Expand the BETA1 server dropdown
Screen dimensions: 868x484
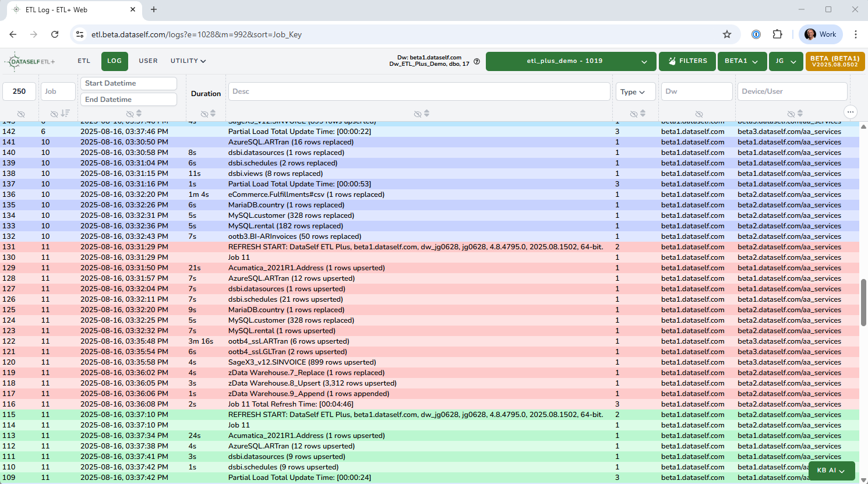pyautogui.click(x=741, y=61)
